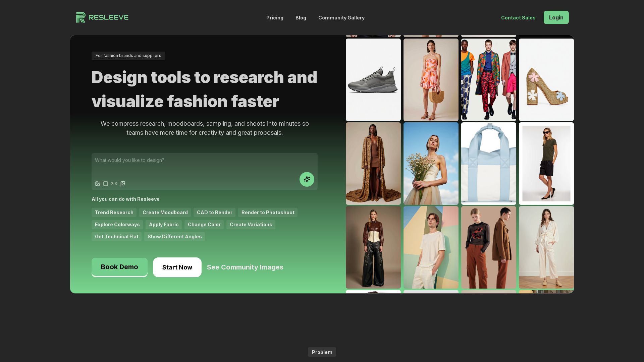The height and width of the screenshot is (362, 644).
Task: Open the Pricing menu item
Action: [275, 18]
